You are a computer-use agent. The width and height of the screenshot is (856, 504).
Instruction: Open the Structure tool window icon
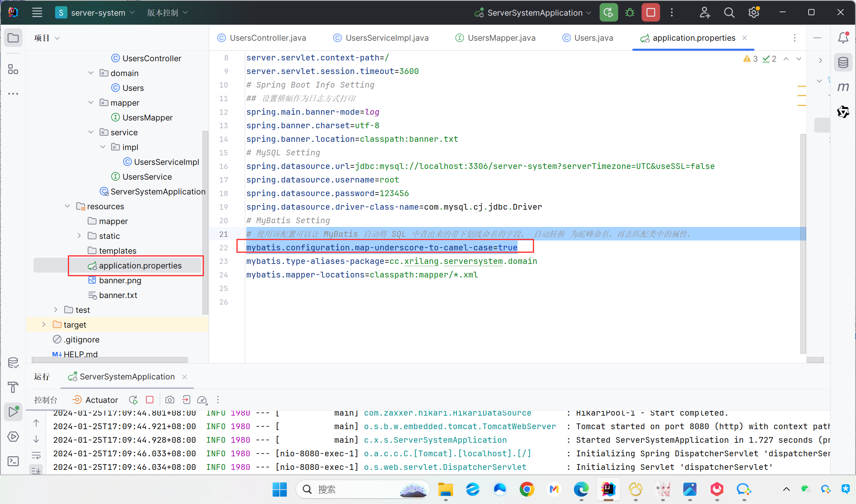13,69
